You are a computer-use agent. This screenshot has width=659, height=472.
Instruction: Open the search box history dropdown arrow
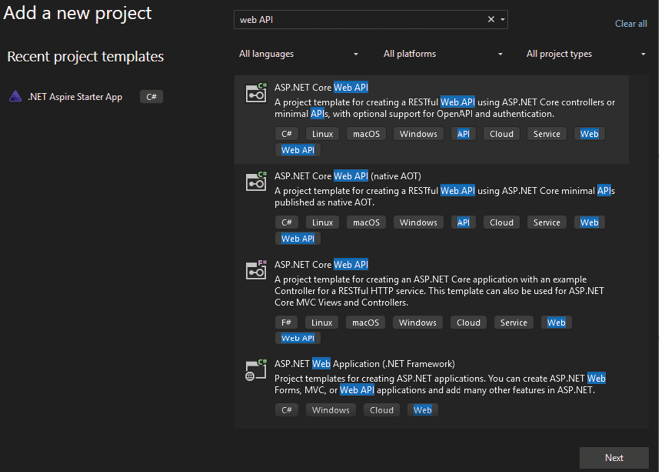pos(503,19)
